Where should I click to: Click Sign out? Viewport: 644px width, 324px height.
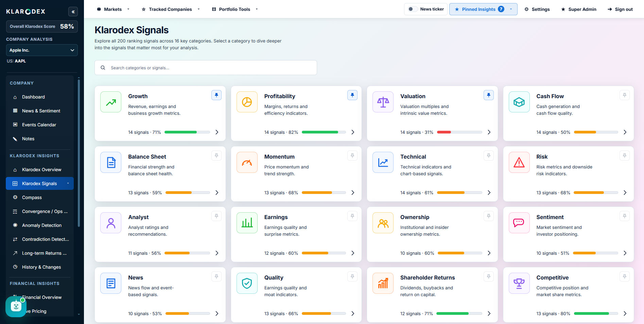620,9
